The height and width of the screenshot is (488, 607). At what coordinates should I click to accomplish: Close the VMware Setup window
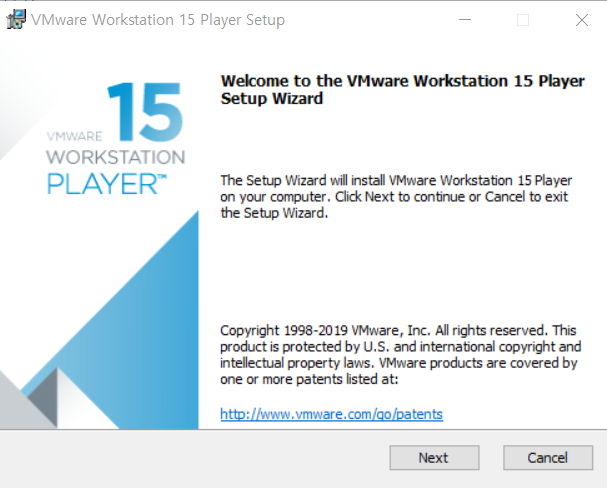(581, 20)
